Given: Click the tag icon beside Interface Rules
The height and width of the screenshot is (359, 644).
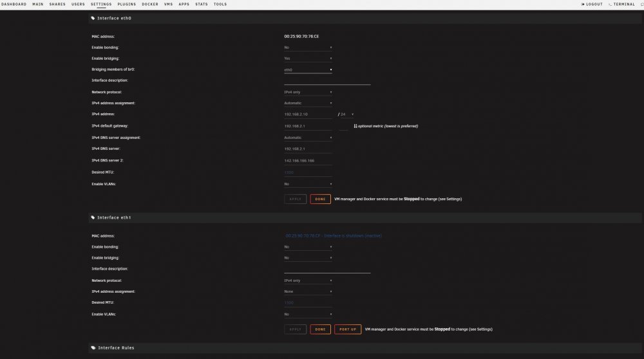Looking at the screenshot, I should point(93,347).
